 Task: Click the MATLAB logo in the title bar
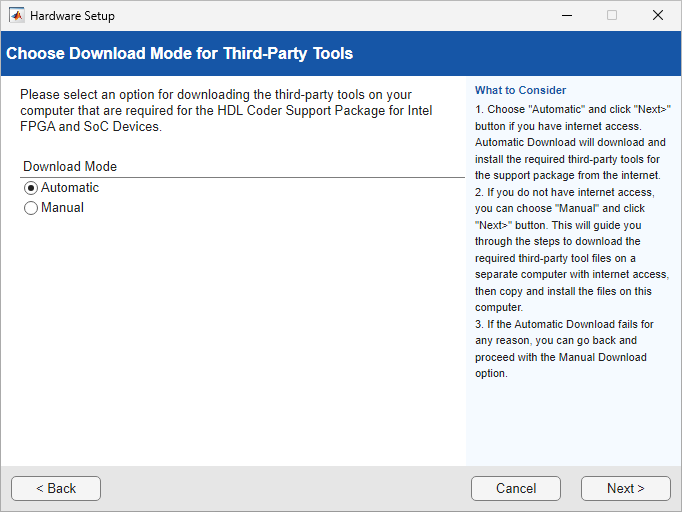pos(17,16)
